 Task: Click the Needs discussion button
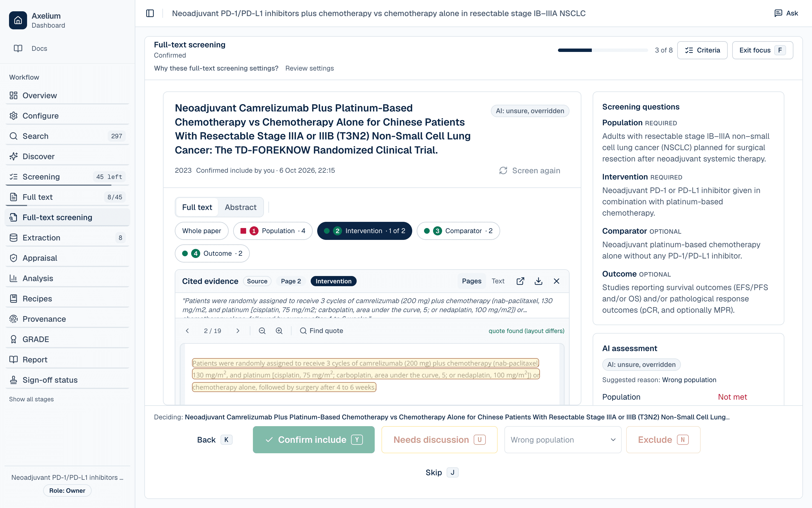point(439,440)
